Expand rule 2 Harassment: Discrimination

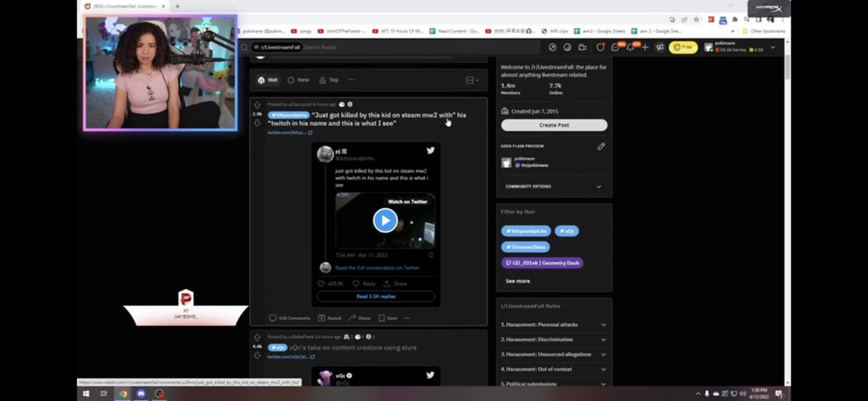point(553,339)
